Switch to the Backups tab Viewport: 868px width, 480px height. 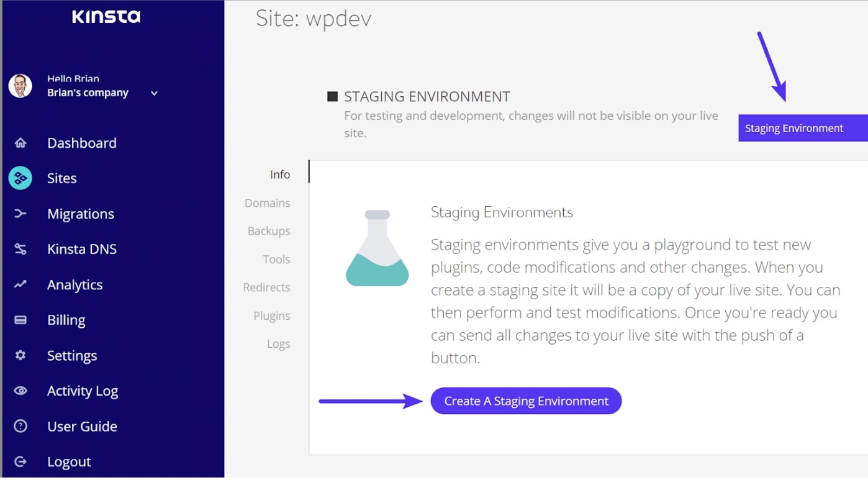point(269,231)
